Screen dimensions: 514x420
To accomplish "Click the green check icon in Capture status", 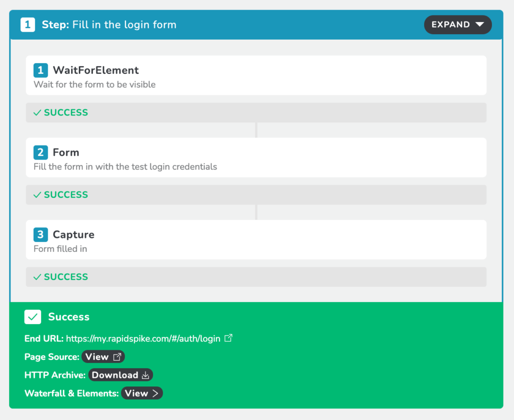I will click(x=37, y=277).
